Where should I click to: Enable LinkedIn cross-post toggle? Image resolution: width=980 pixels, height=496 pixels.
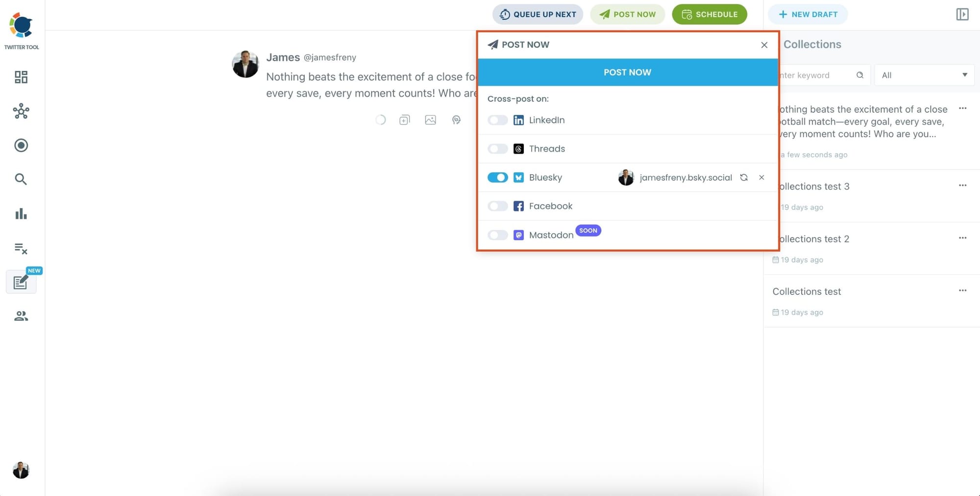coord(497,120)
